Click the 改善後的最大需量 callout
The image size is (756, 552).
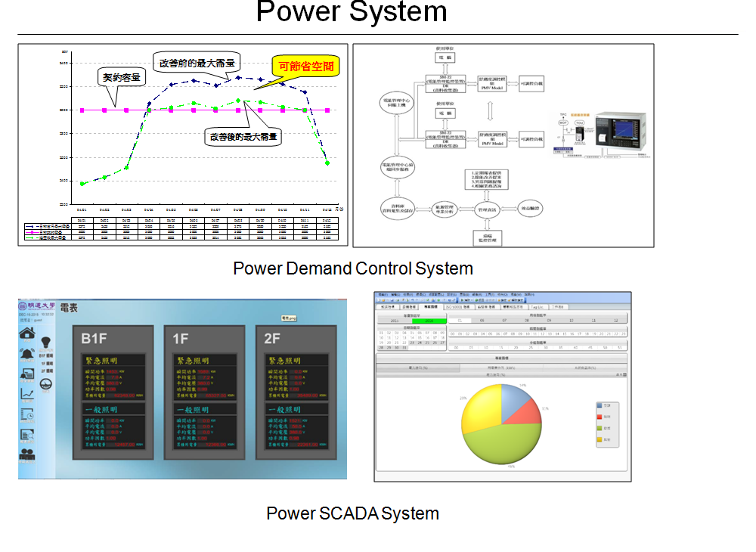[x=243, y=137]
